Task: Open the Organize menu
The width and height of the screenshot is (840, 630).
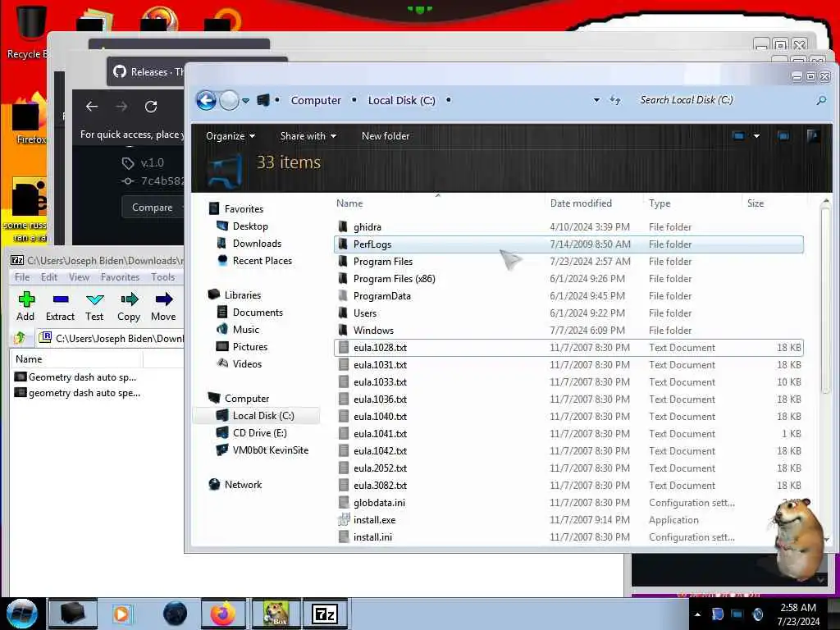Action: tap(231, 136)
